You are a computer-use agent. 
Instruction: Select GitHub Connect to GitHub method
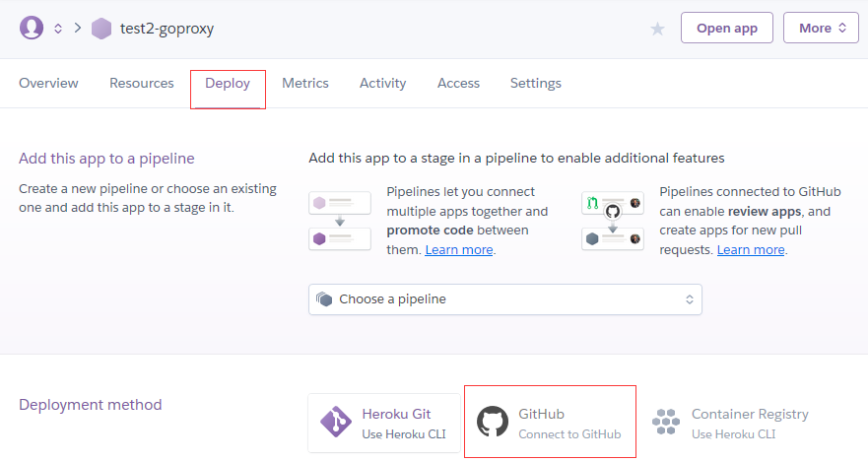tap(550, 424)
